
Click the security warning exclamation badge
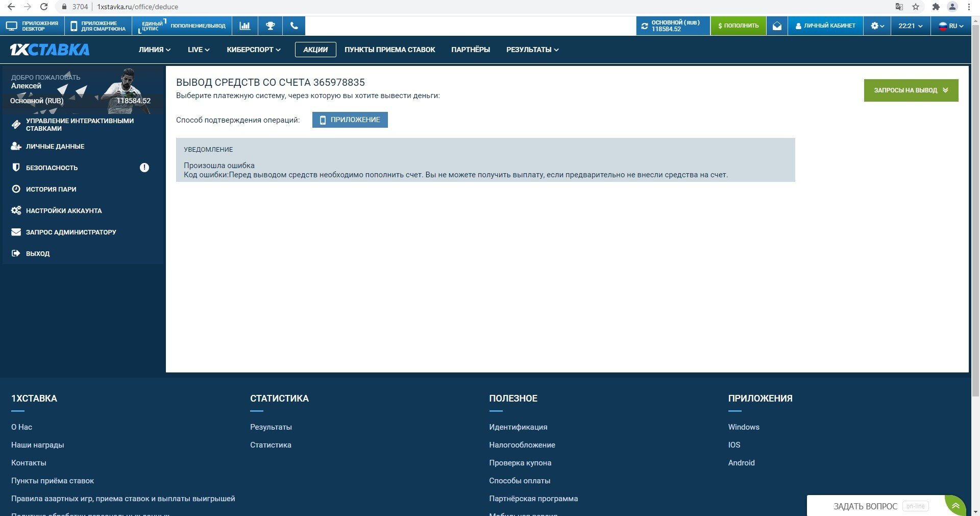pyautogui.click(x=144, y=168)
